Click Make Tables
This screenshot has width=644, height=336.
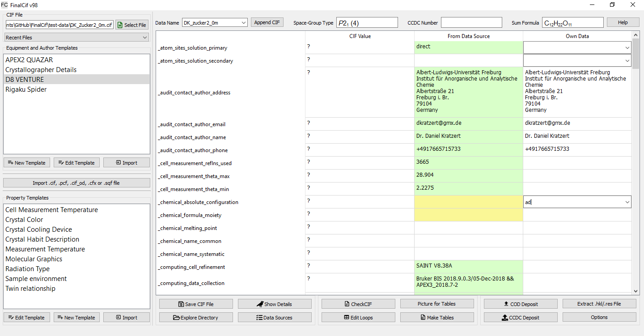click(x=437, y=318)
